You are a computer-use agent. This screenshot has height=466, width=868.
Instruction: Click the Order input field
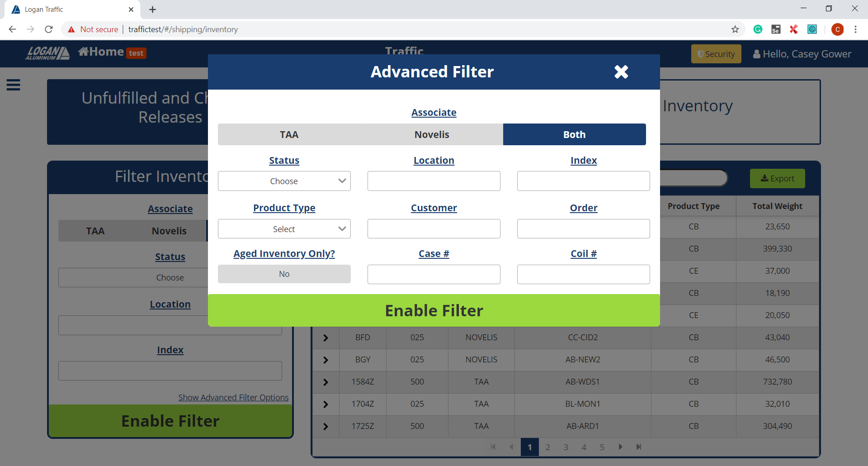584,229
